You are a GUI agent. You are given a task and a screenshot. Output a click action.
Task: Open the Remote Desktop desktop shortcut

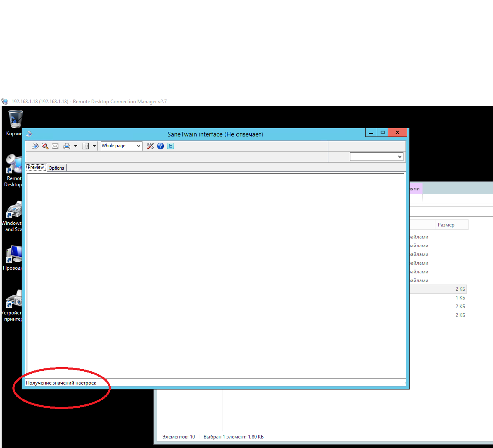click(x=14, y=166)
